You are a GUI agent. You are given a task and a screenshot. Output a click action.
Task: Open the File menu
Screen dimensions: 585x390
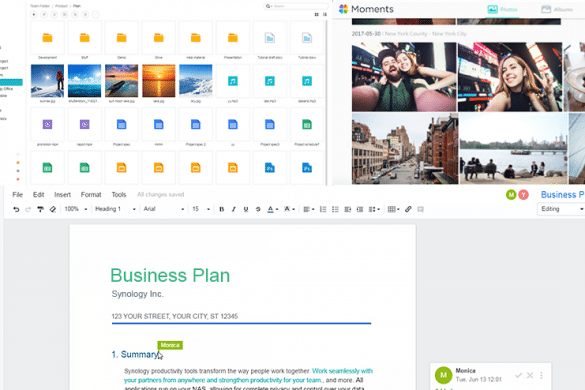[18, 194]
